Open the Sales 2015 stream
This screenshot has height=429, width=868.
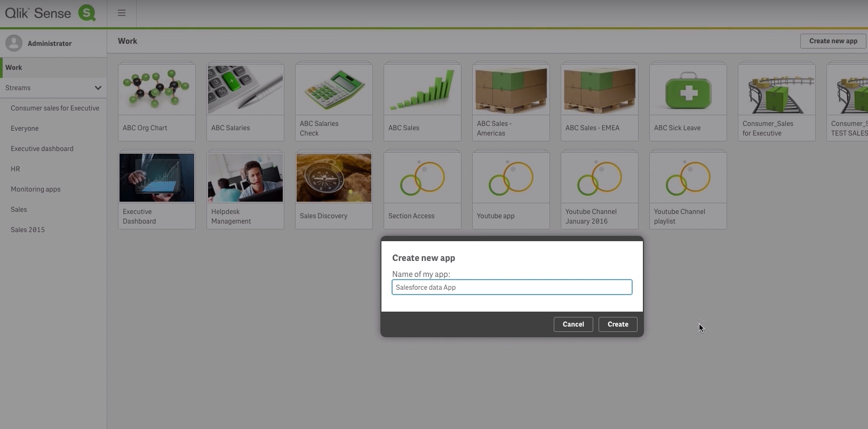tap(28, 230)
